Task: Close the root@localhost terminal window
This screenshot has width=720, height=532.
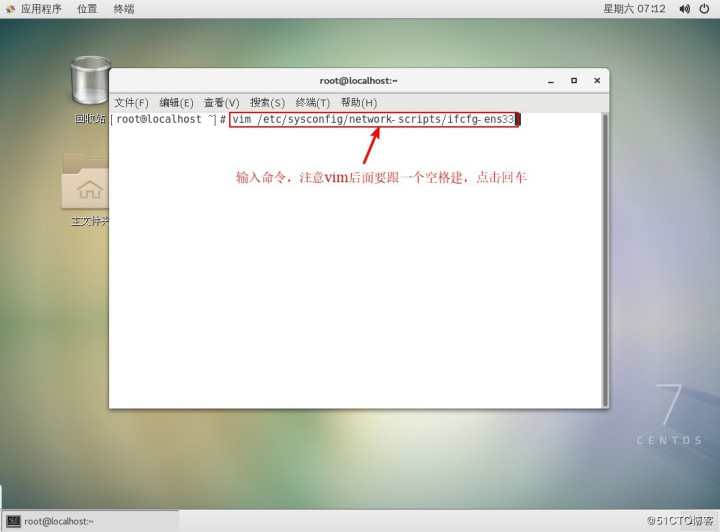Action: tap(597, 80)
